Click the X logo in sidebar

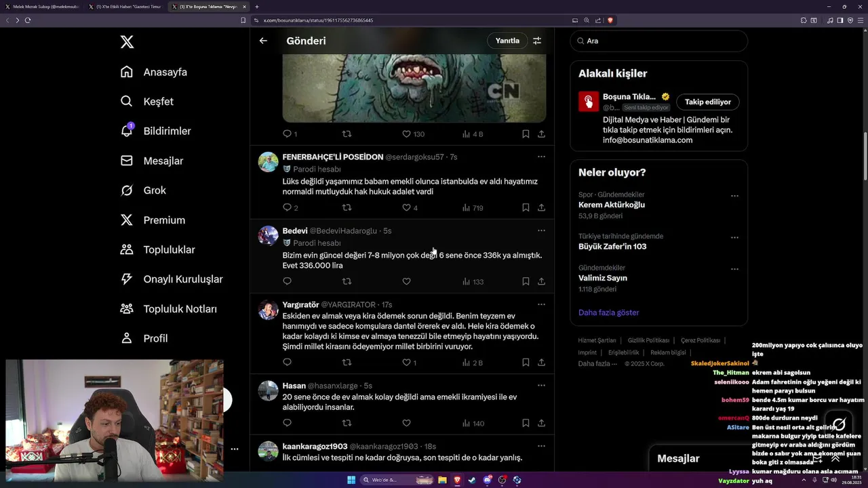(127, 42)
